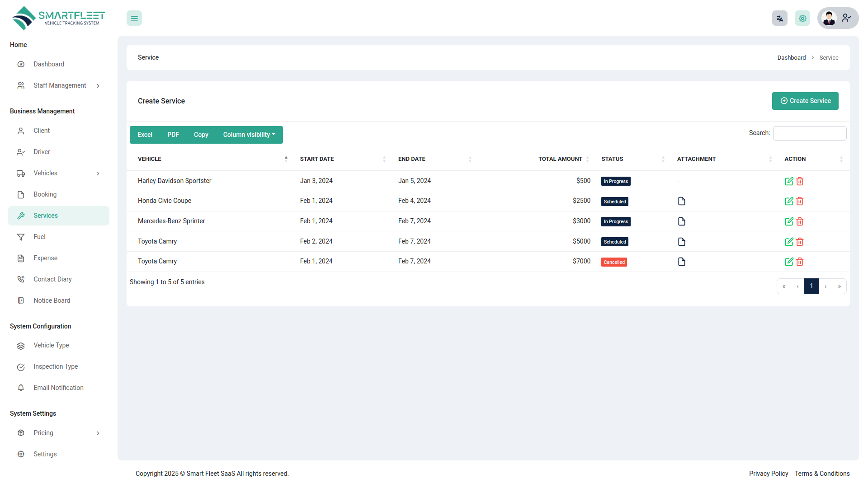Open the Column visibility dropdown
Image resolution: width=868 pixels, height=488 pixels.
[x=249, y=135]
